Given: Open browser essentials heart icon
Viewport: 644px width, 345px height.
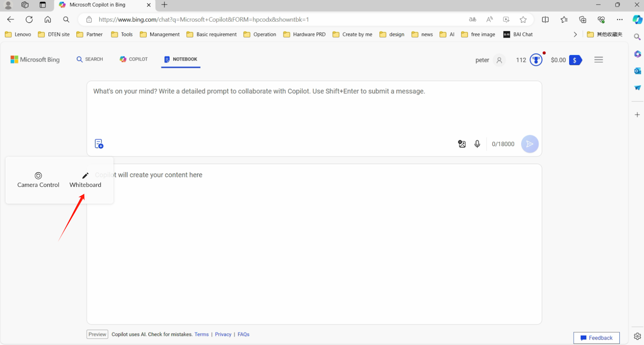Looking at the screenshot, I should click(x=601, y=19).
